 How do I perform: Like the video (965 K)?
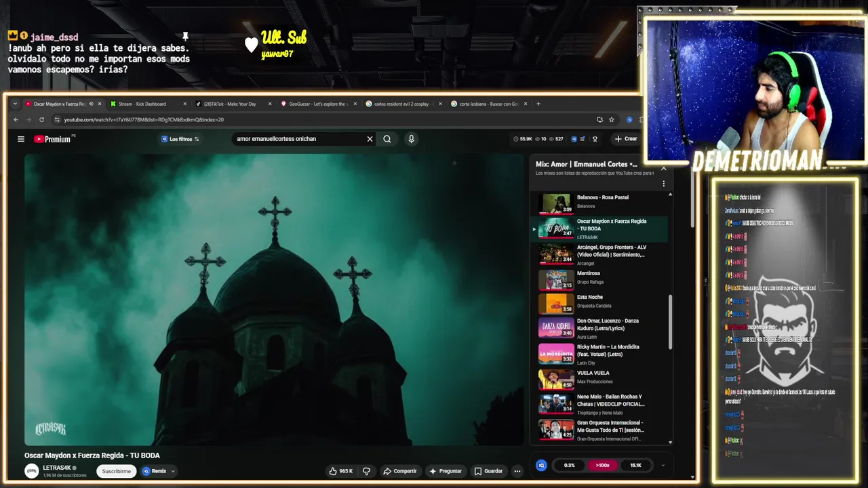click(x=341, y=471)
